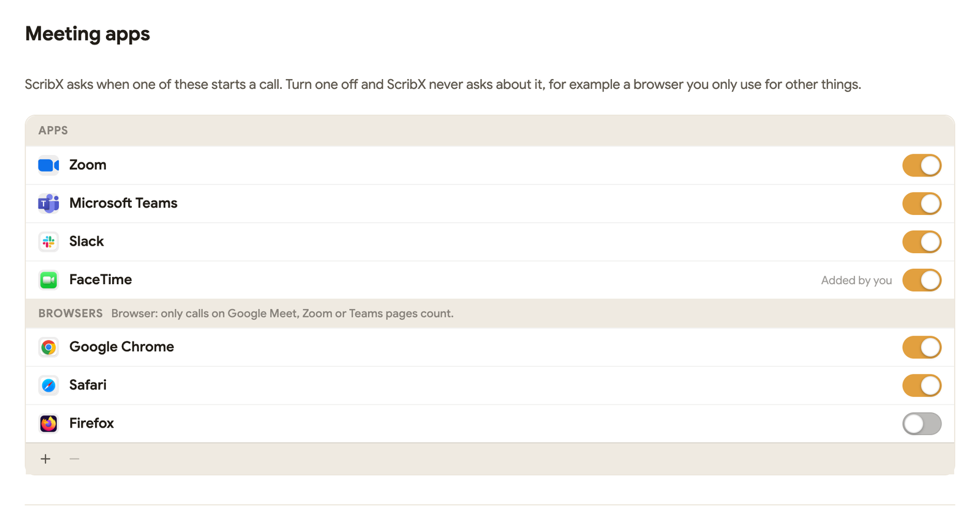Select the FaceTime row label
This screenshot has width=980, height=525.
point(100,280)
